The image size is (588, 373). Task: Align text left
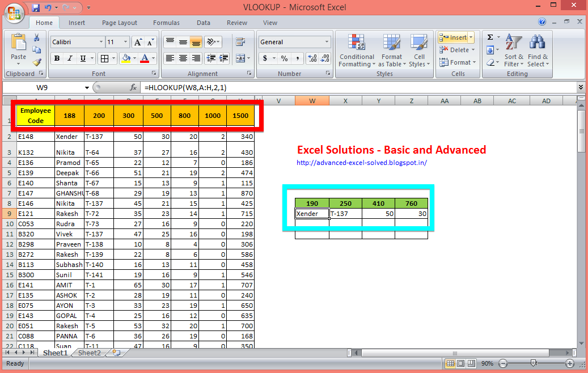click(170, 58)
